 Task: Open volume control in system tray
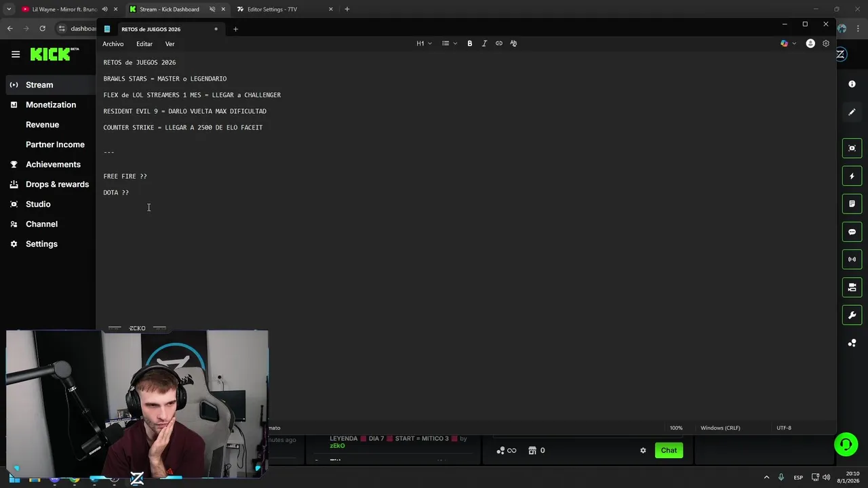pos(826,477)
